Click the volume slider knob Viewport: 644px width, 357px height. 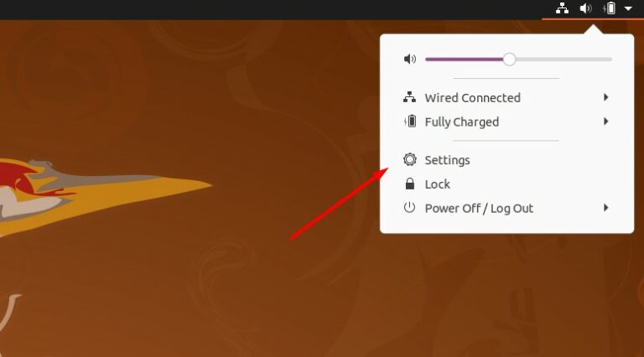509,59
